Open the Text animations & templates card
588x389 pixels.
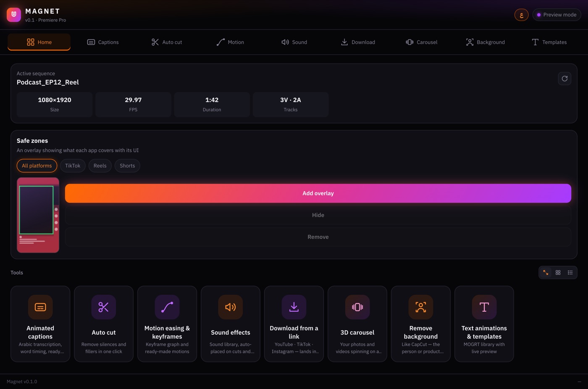click(484, 324)
